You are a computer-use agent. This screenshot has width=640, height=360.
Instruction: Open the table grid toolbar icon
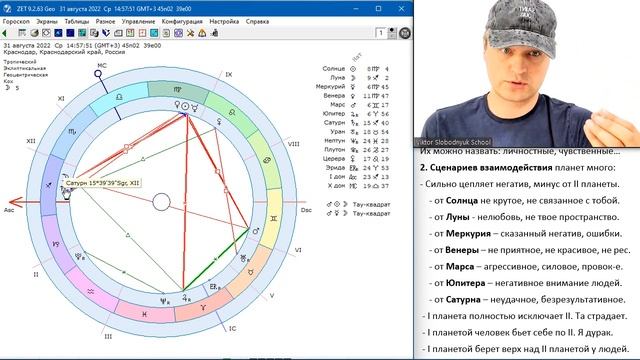(22, 33)
